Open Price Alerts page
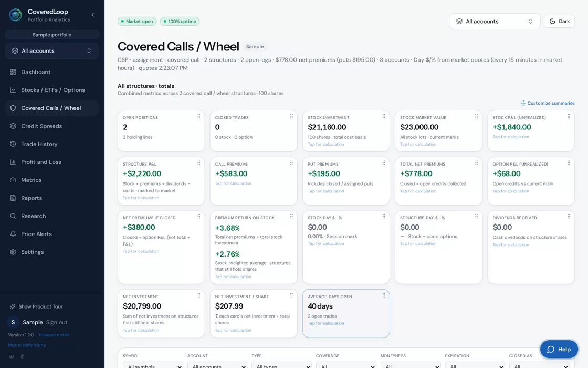 [x=52, y=234]
